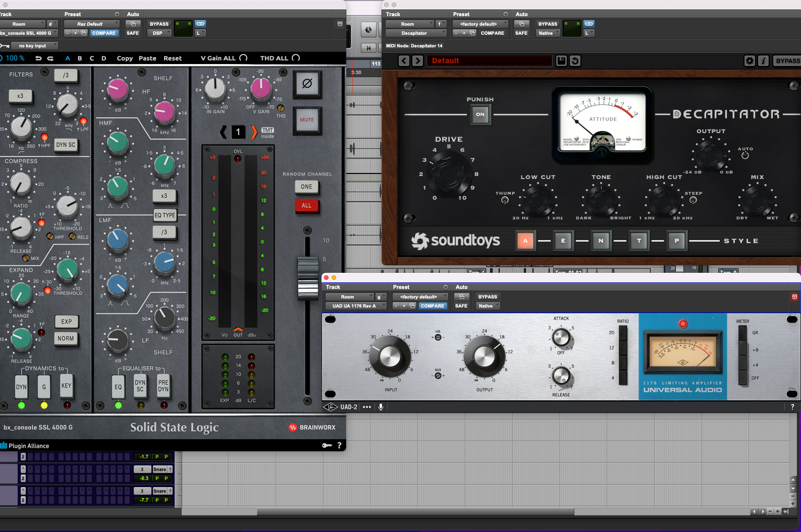This screenshot has width=801, height=532.
Task: Click the THUMP icon in Decapitator
Action: pos(505,200)
